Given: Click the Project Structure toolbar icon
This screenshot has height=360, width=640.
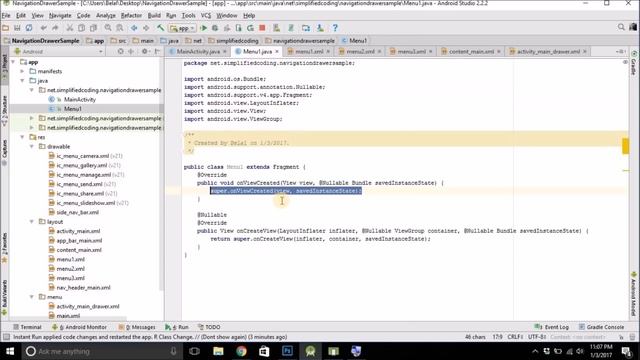Looking at the screenshot, I should tap(306, 28).
